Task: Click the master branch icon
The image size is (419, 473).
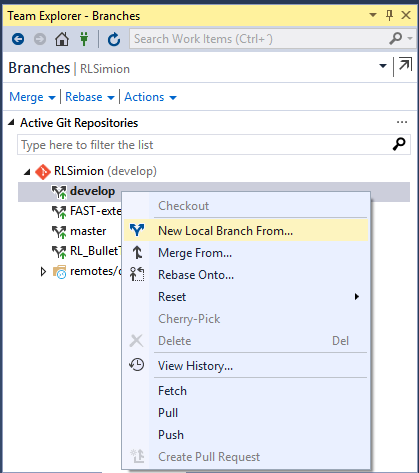Action: (x=60, y=232)
